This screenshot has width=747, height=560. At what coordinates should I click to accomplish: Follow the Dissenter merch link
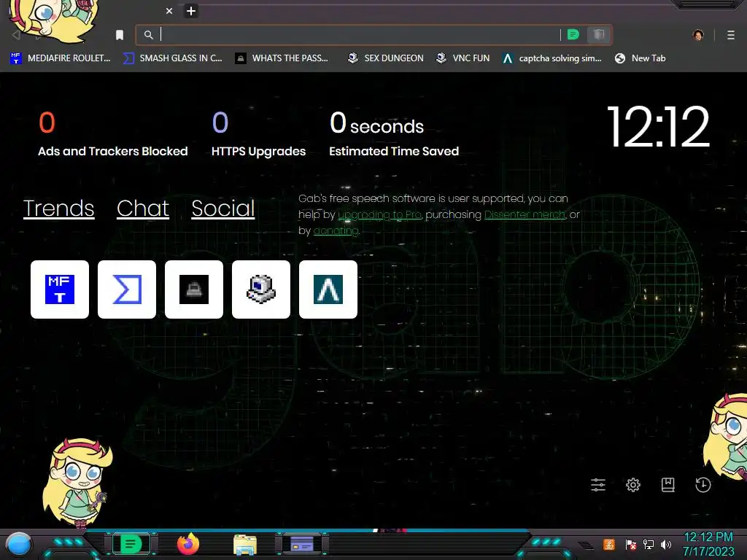coord(525,215)
